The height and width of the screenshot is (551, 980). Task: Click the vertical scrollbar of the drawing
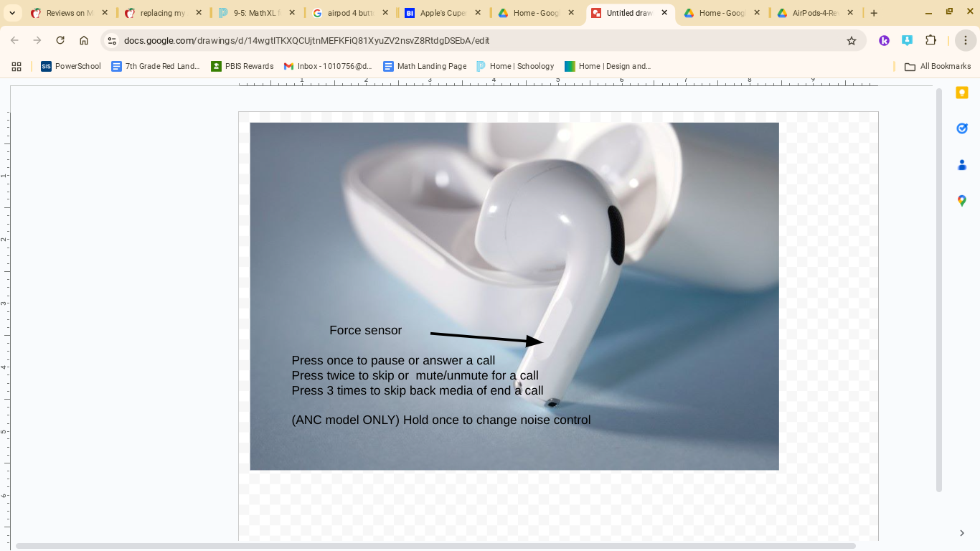point(939,290)
